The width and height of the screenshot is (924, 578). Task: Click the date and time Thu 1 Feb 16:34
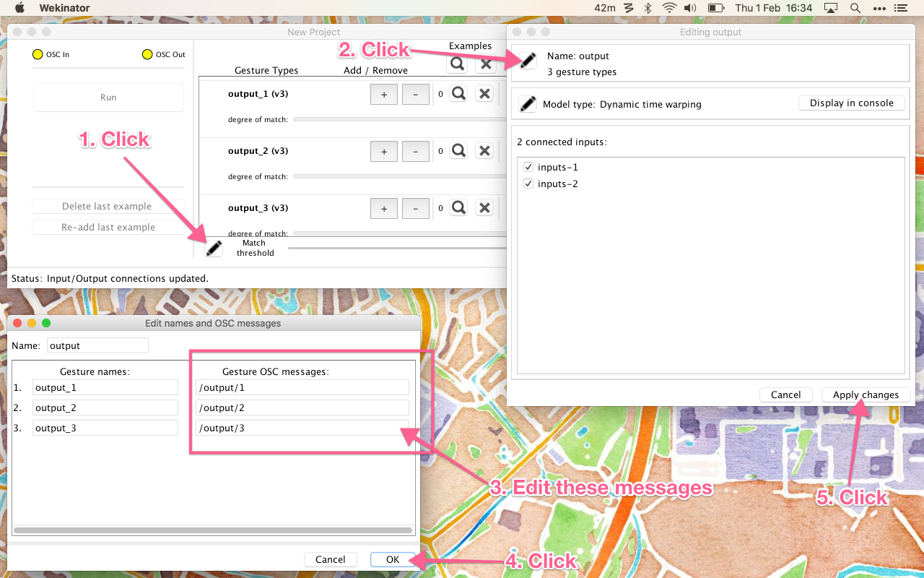click(x=774, y=8)
